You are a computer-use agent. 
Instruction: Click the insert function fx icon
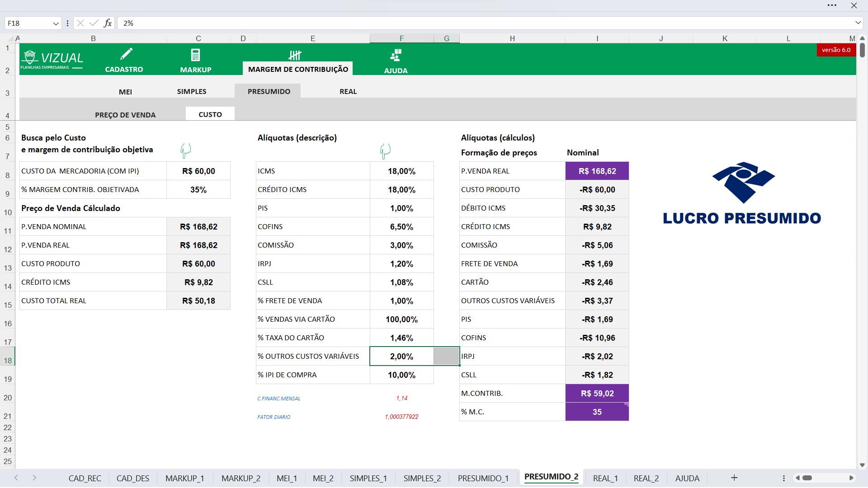pos(108,23)
